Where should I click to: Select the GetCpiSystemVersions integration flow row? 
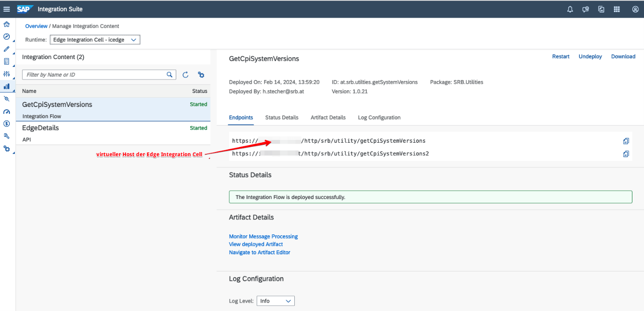pos(113,110)
